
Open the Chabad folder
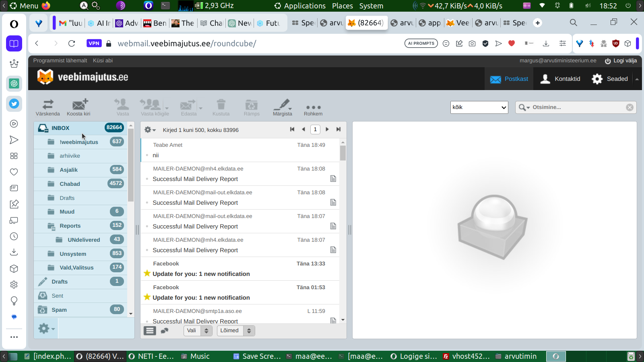coord(80,184)
